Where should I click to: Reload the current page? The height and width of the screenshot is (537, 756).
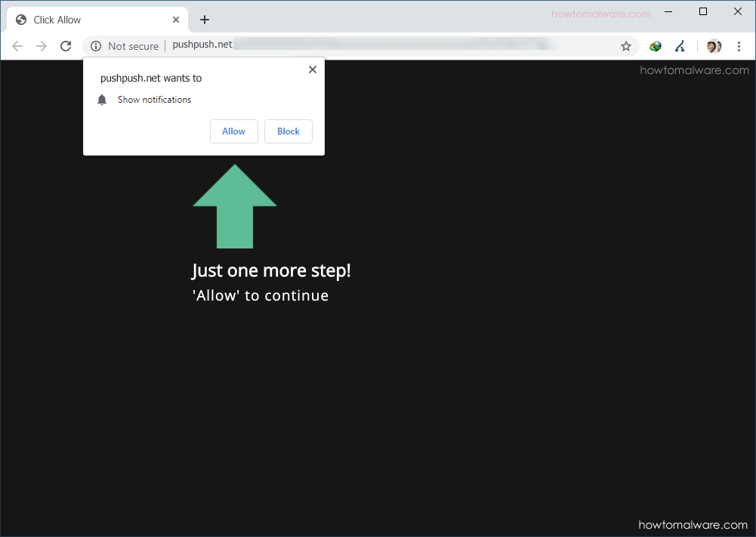point(66,45)
